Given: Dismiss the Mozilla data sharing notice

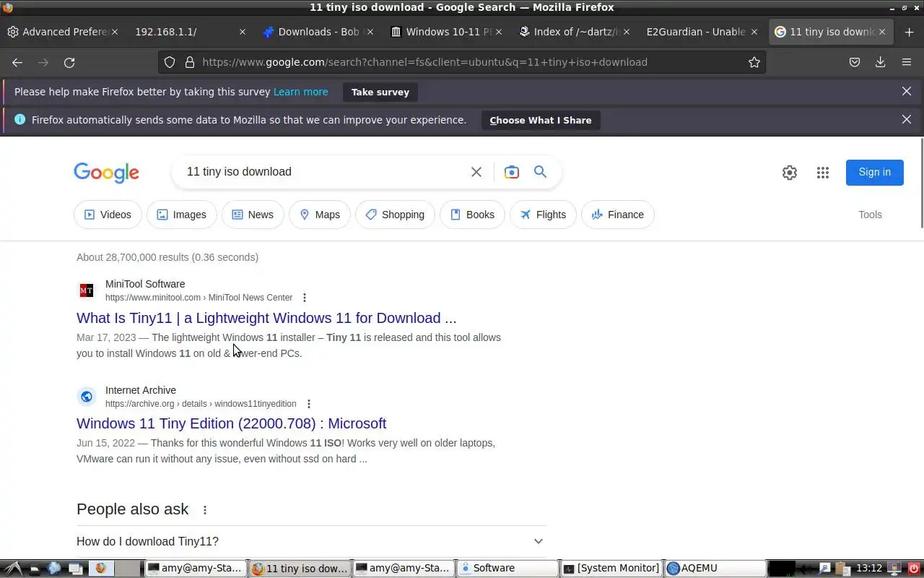Looking at the screenshot, I should [907, 120].
